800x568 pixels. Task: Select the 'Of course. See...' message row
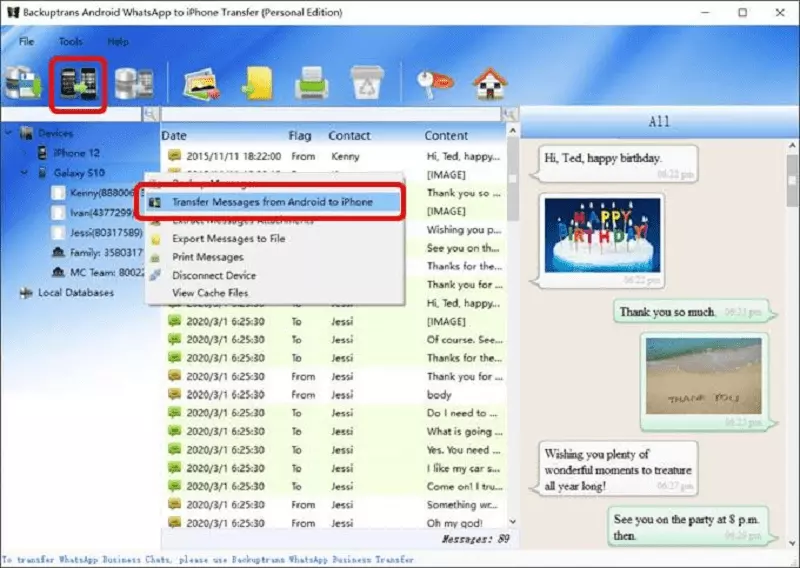334,340
